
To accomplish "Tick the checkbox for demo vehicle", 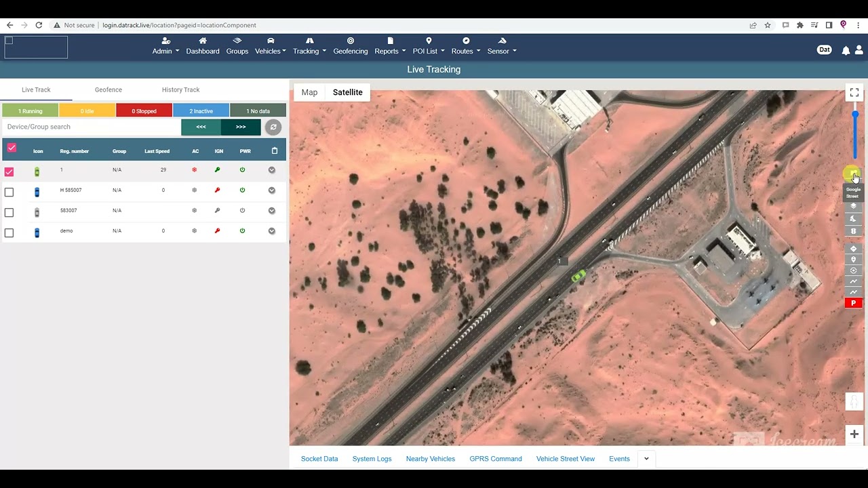I will tap(9, 233).
